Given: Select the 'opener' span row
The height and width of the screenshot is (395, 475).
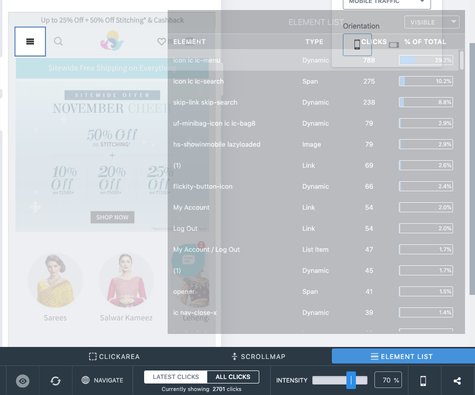Looking at the screenshot, I should pos(313,291).
